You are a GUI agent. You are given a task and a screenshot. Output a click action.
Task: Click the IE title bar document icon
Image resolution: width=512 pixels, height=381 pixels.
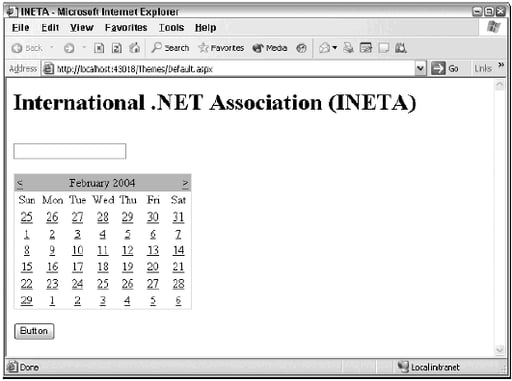tap(11, 12)
